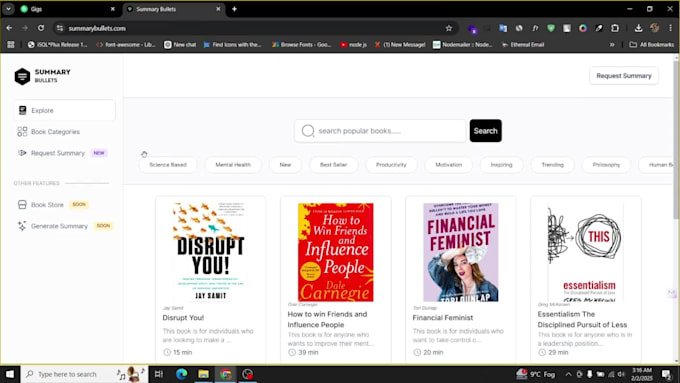Click the black Search button

click(x=485, y=131)
